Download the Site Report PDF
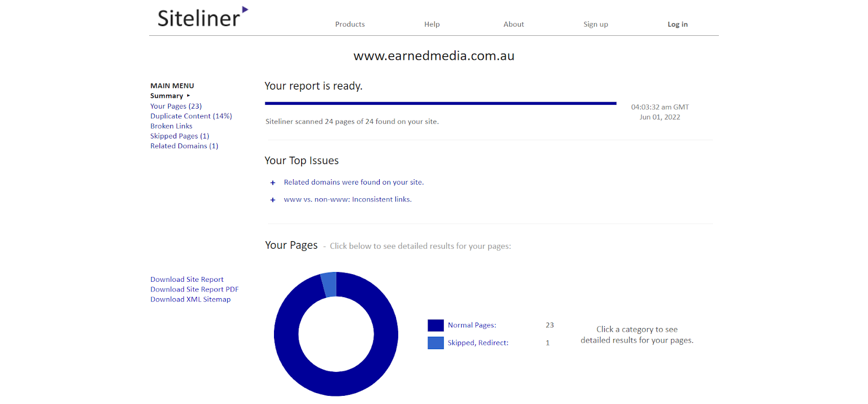 click(195, 289)
